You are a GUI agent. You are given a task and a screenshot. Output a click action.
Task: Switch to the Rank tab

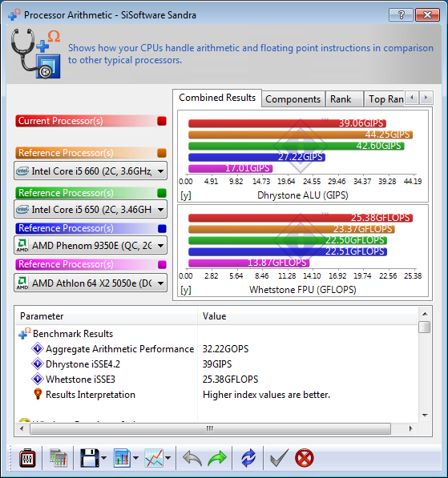point(344,99)
